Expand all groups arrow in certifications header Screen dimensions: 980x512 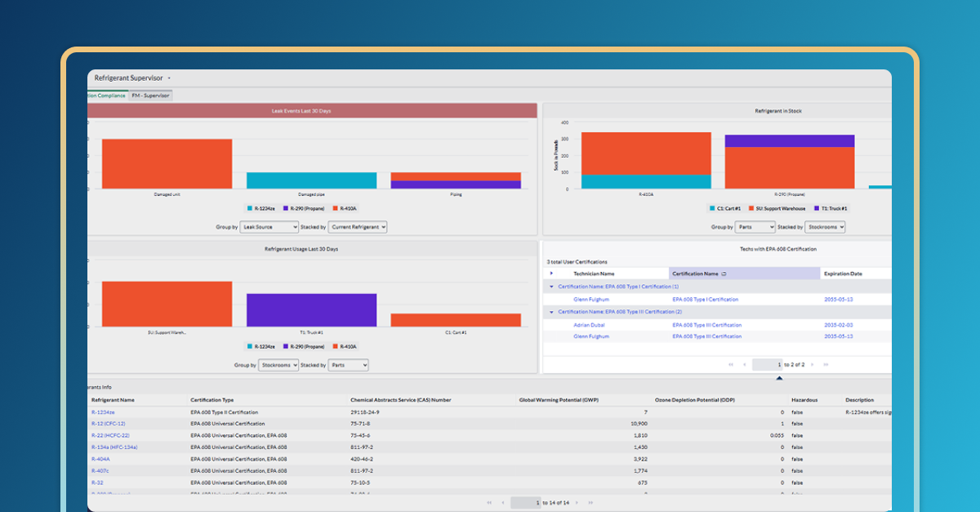pyautogui.click(x=552, y=274)
